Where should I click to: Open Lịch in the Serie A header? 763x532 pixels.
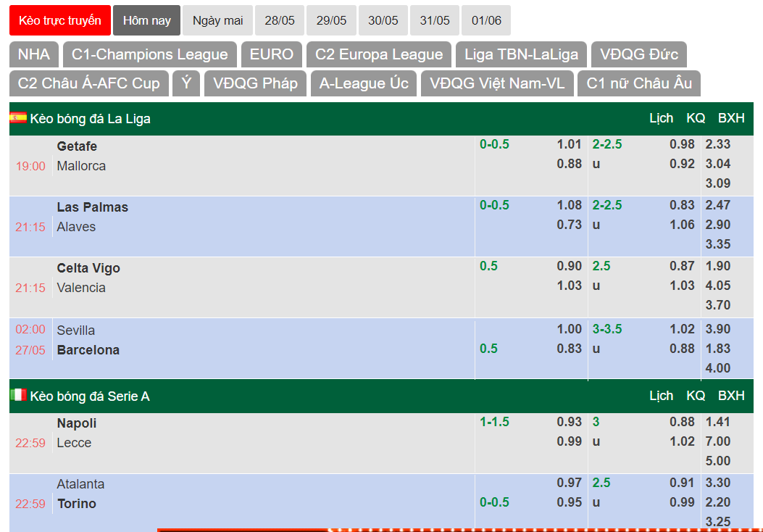tap(662, 396)
